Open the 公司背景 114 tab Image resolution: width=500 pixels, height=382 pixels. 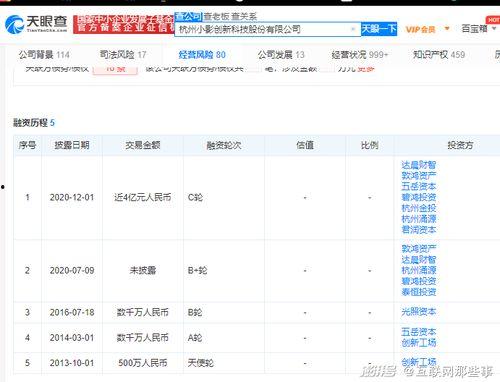click(x=44, y=55)
